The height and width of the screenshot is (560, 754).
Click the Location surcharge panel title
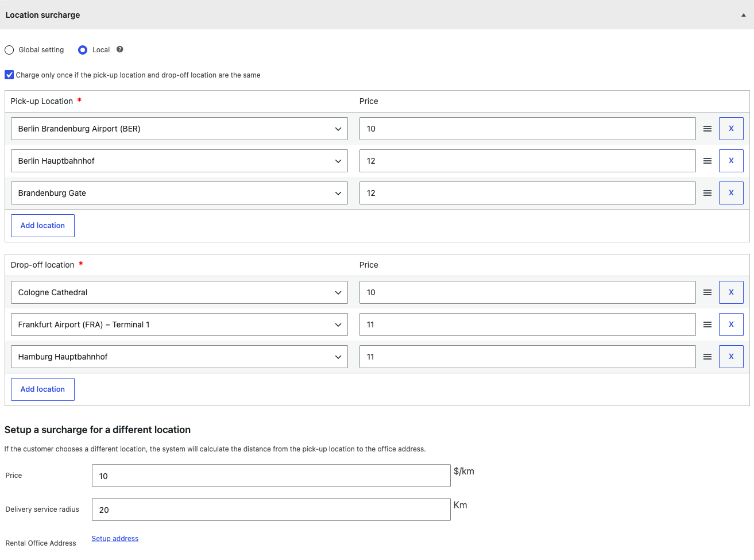42,15
